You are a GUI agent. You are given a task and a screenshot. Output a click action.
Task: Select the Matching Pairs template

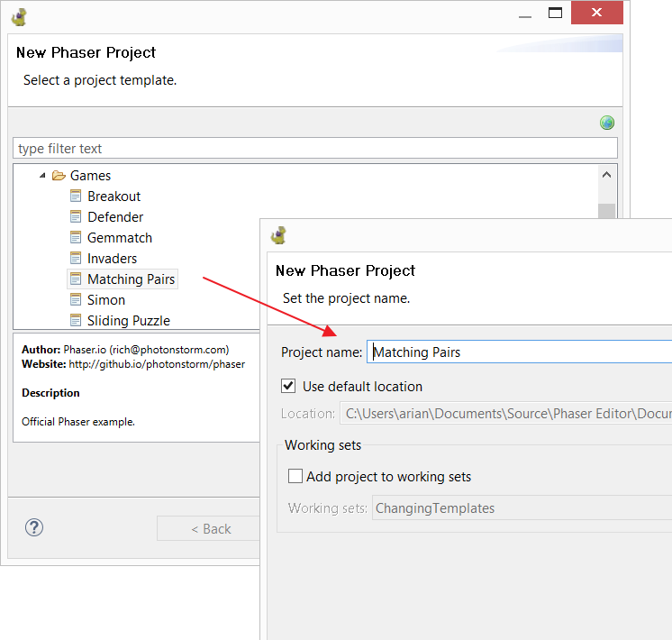(132, 279)
